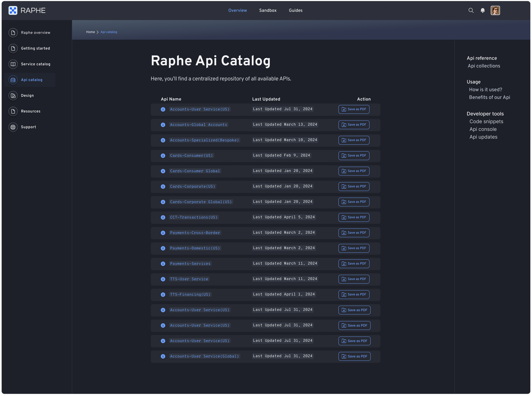Click info icon next to Payments-Services
532x396 pixels.
point(163,264)
